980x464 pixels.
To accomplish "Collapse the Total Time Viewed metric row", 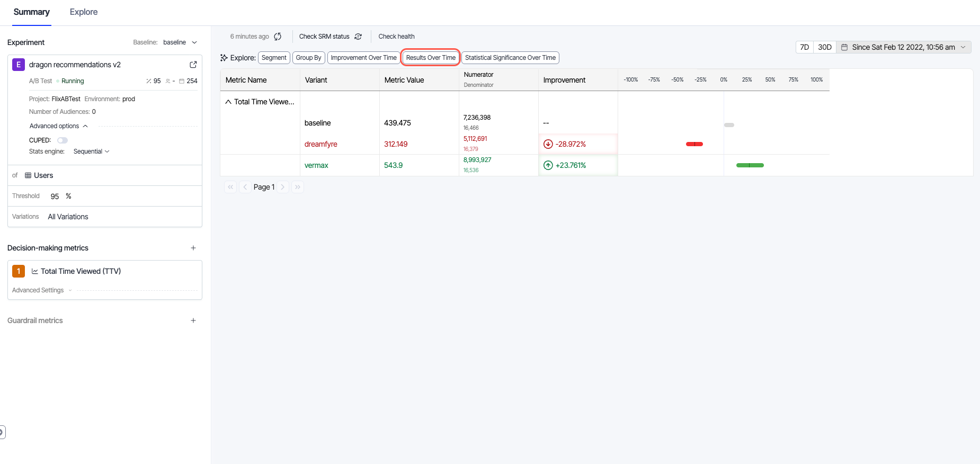I will [228, 102].
